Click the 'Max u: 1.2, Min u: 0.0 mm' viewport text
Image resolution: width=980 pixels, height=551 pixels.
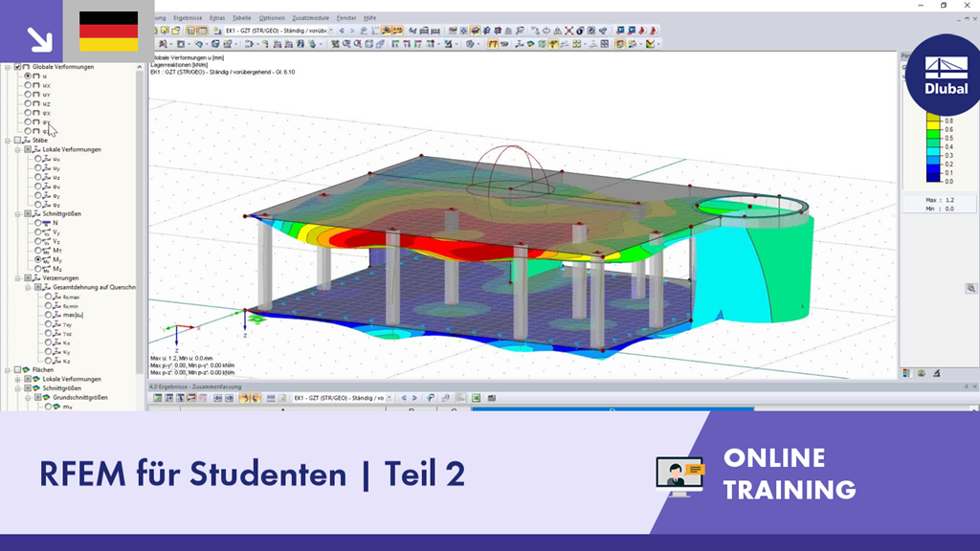click(181, 359)
